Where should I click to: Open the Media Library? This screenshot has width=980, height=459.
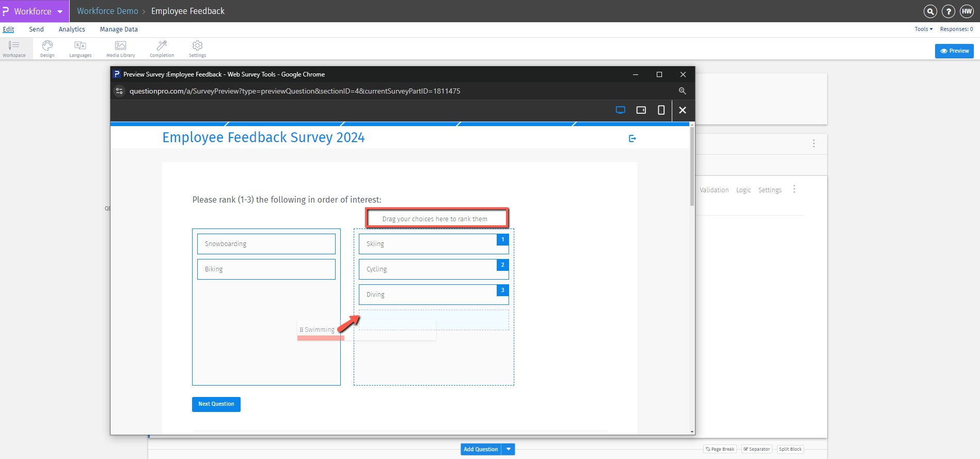(x=120, y=49)
